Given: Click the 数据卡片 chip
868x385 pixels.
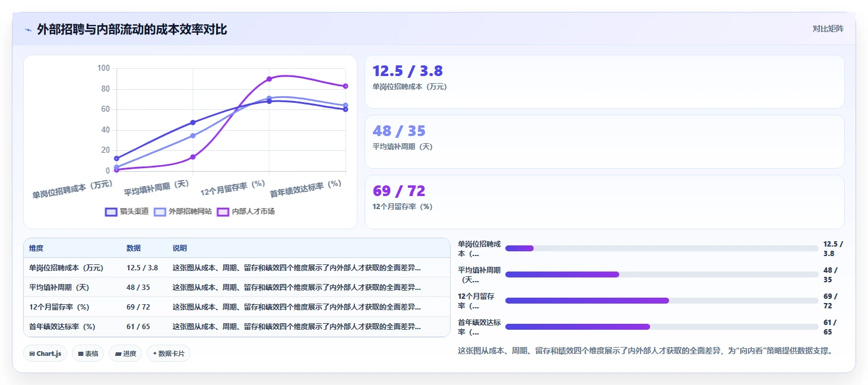Looking at the screenshot, I should (169, 354).
